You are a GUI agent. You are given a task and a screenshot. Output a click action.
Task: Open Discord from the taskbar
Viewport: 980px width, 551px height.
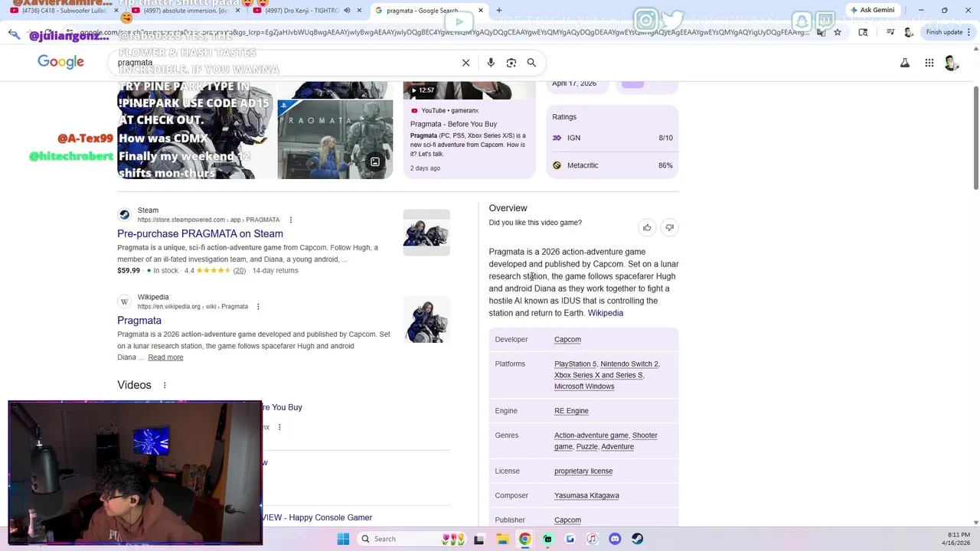pyautogui.click(x=615, y=539)
